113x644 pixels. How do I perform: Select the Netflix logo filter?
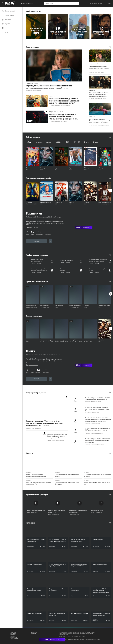coord(77,142)
